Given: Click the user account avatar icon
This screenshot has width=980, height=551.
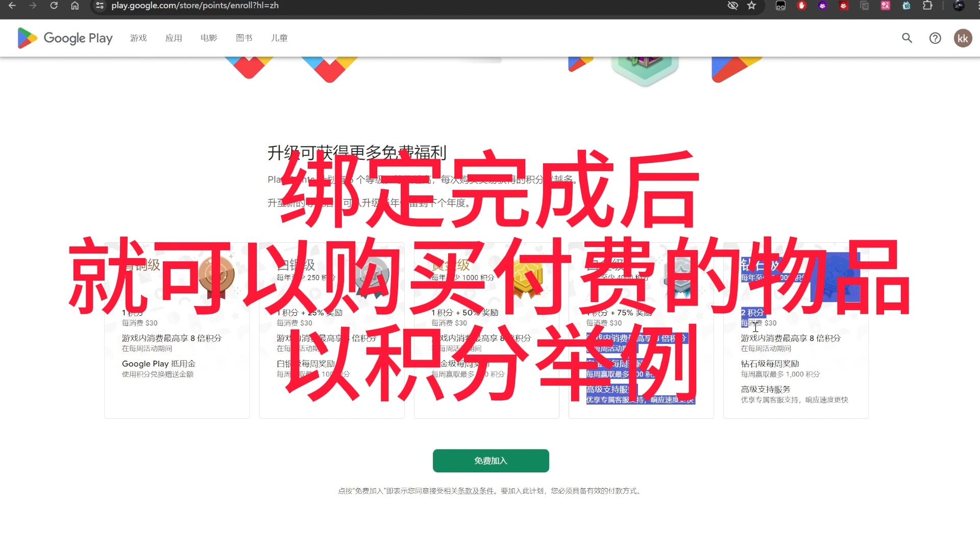Looking at the screenshot, I should (x=962, y=38).
